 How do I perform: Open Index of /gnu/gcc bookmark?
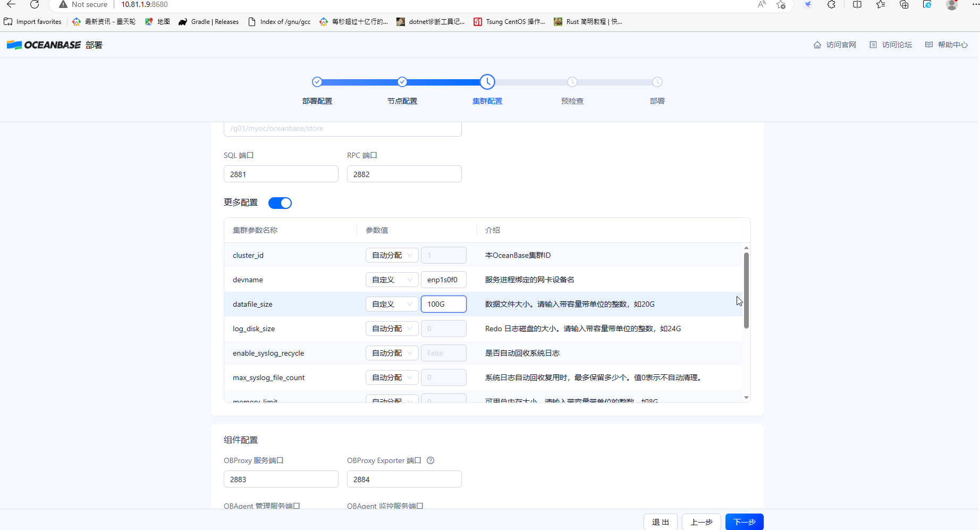click(280, 22)
